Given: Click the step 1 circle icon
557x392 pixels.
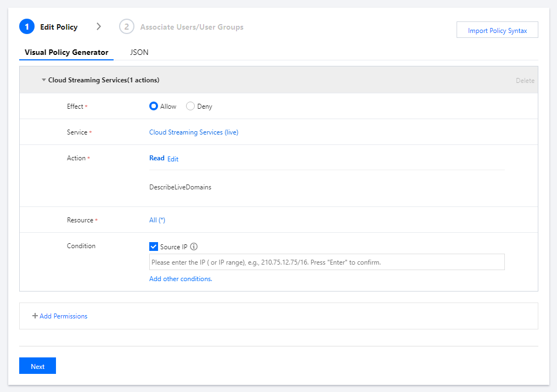Looking at the screenshot, I should 27,27.
